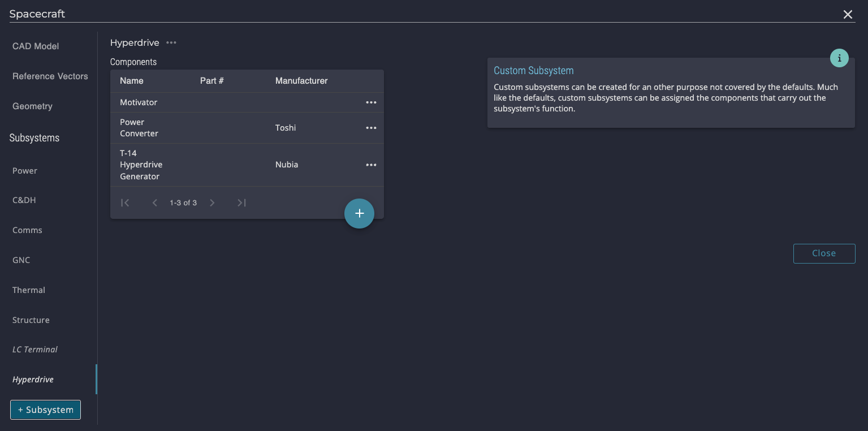Click the Spacecraft dialog title

click(37, 14)
